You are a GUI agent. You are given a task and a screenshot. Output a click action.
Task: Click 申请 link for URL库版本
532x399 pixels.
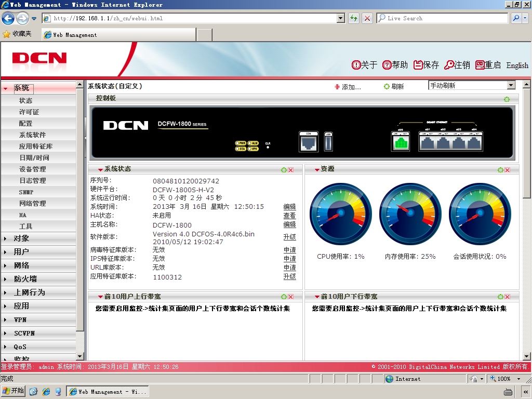click(289, 268)
